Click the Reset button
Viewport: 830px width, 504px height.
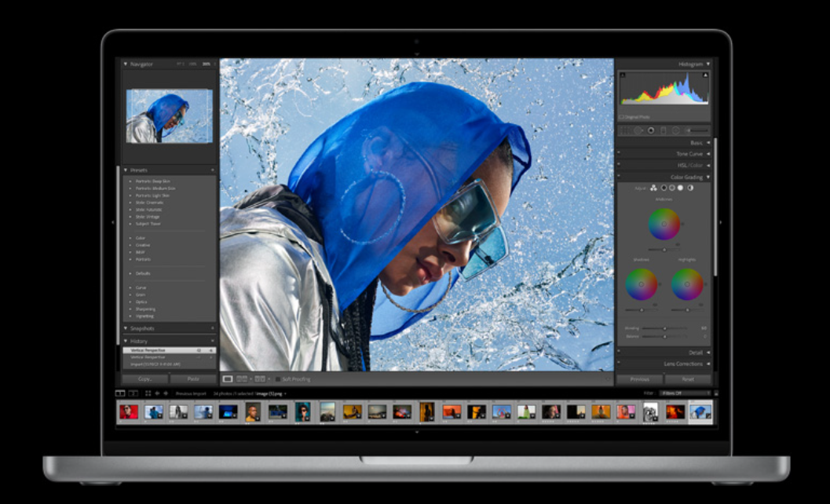pos(688,379)
